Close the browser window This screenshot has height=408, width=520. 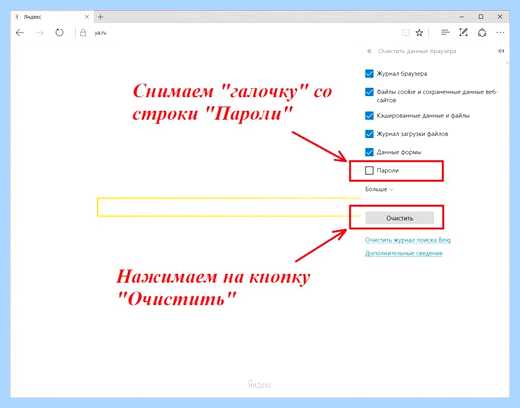[500, 17]
